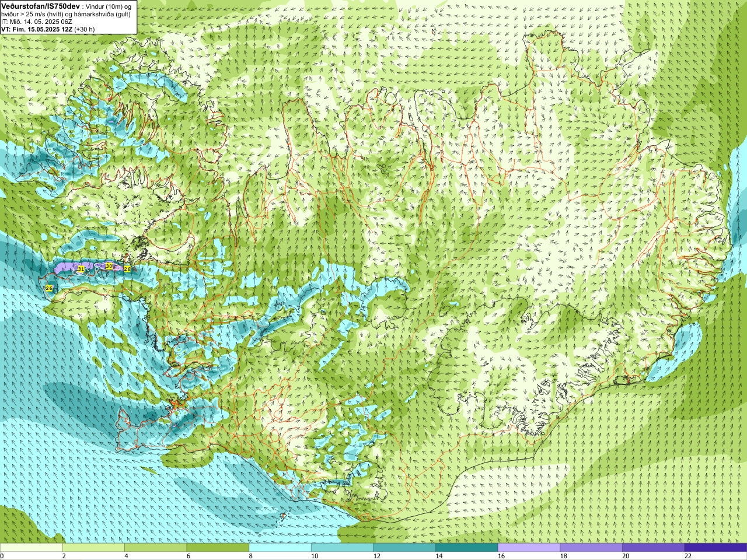Click the legend scale value 4
747x560 pixels.
[x=126, y=556]
